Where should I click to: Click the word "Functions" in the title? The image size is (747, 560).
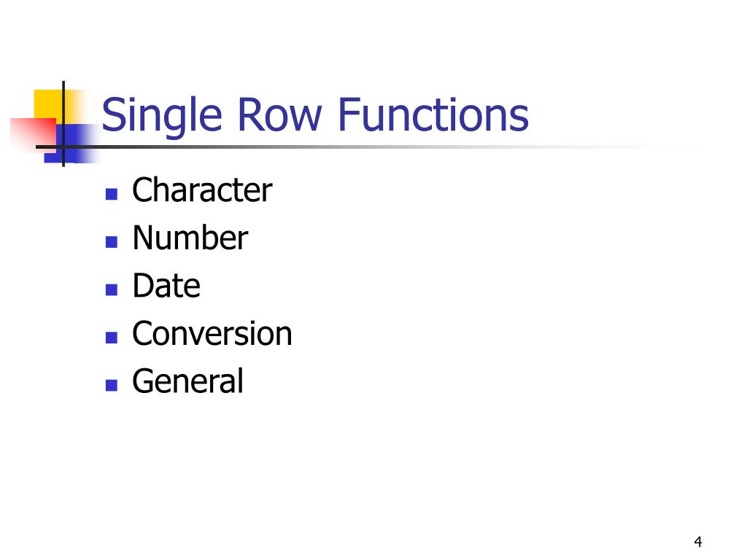click(x=433, y=115)
